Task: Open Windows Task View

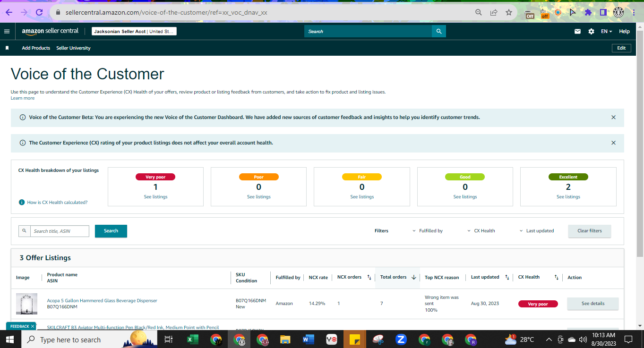Action: pyautogui.click(x=168, y=340)
